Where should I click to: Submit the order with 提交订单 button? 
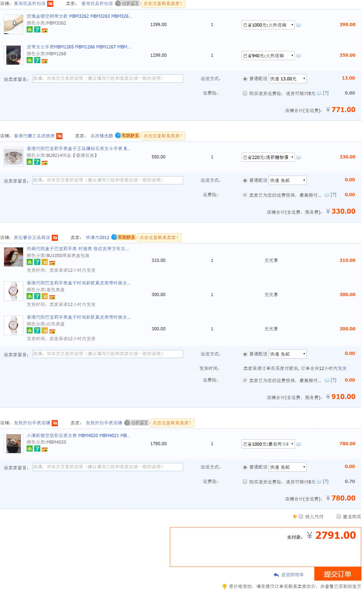pos(337,574)
